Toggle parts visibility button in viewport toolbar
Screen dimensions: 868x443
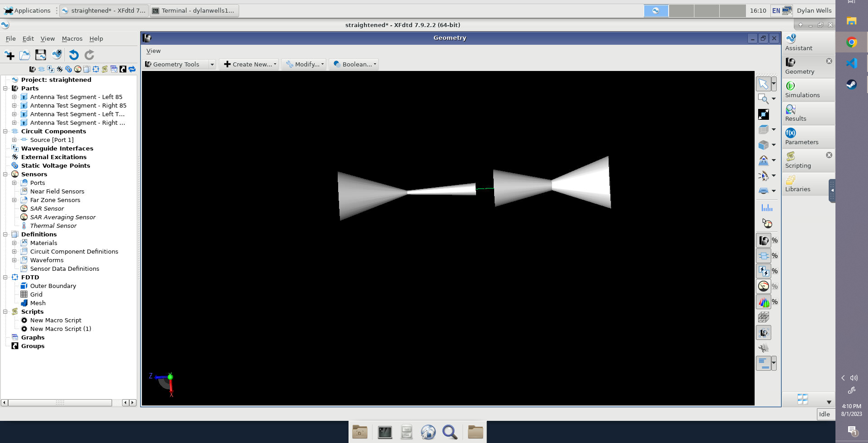pos(764,240)
